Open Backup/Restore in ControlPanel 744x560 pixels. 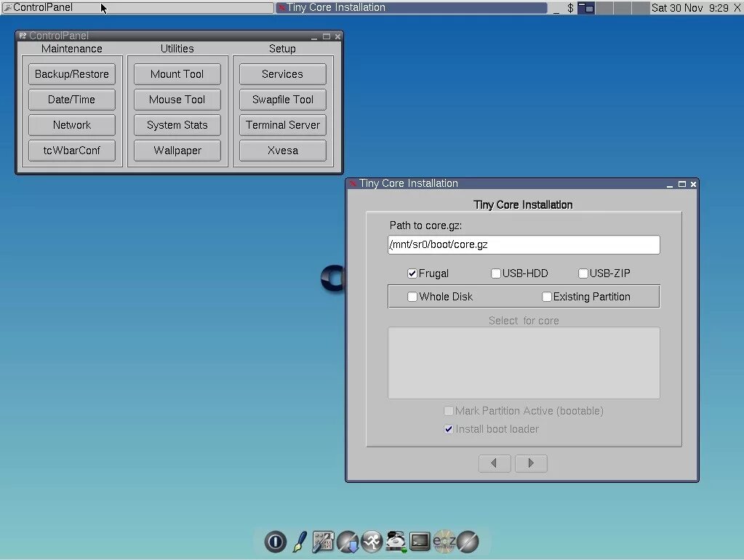point(72,74)
